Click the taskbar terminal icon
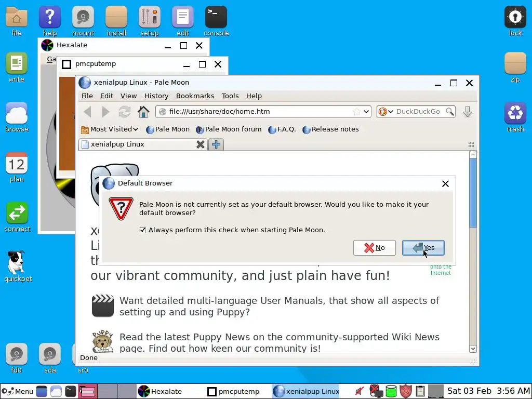Screen dimensions: 532x399 [71, 392]
